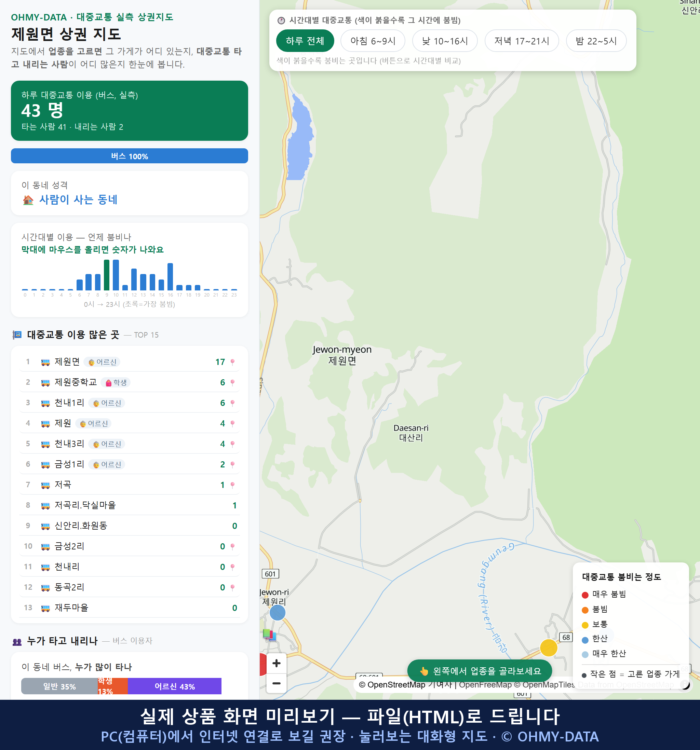Select the 밤 22~5시 time filter
The width and height of the screenshot is (700, 750).
click(x=596, y=41)
